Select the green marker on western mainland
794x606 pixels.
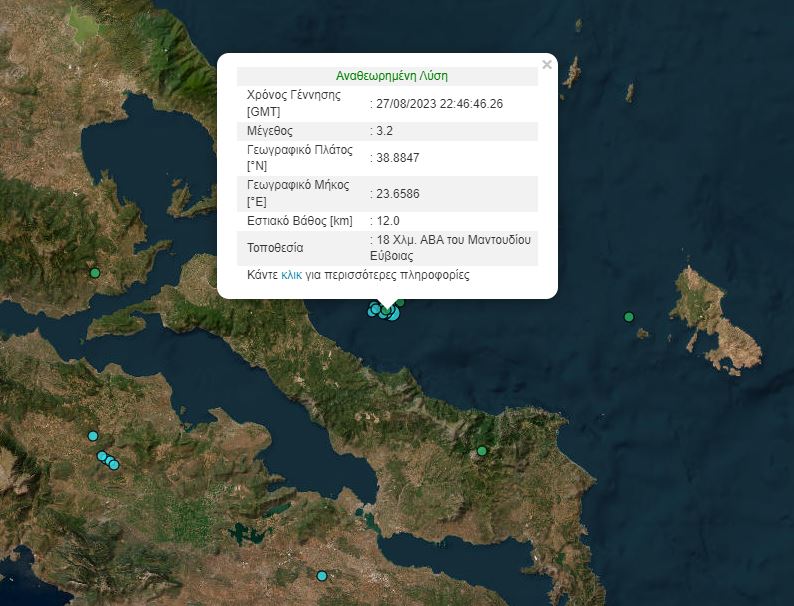click(x=95, y=273)
